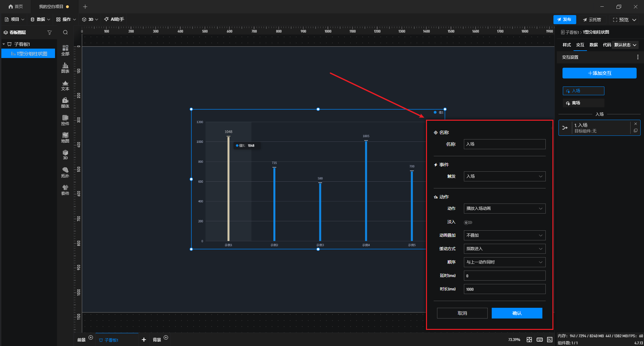Open the 操作 menu

(x=66, y=19)
